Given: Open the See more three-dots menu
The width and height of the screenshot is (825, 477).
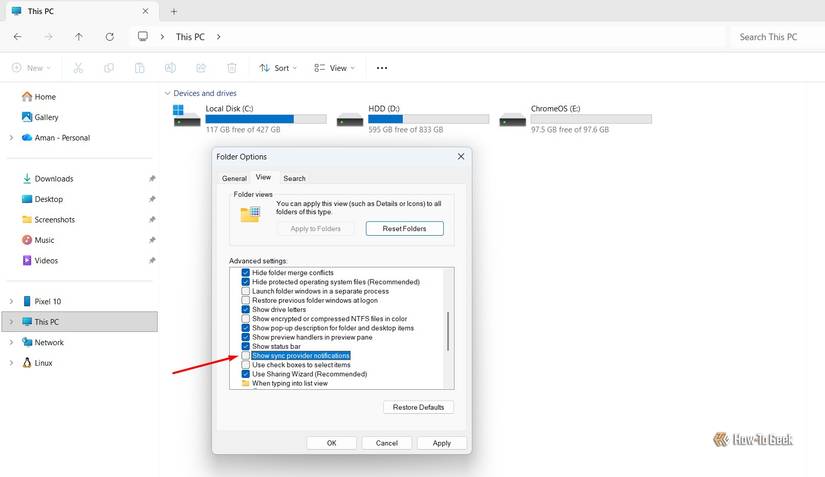Looking at the screenshot, I should pyautogui.click(x=381, y=68).
